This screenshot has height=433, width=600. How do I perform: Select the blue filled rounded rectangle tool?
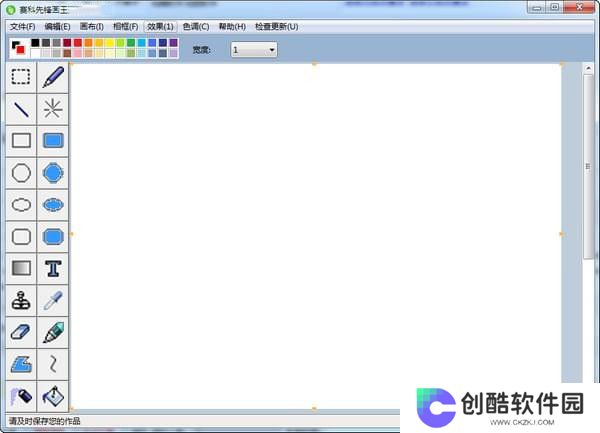pos(53,237)
